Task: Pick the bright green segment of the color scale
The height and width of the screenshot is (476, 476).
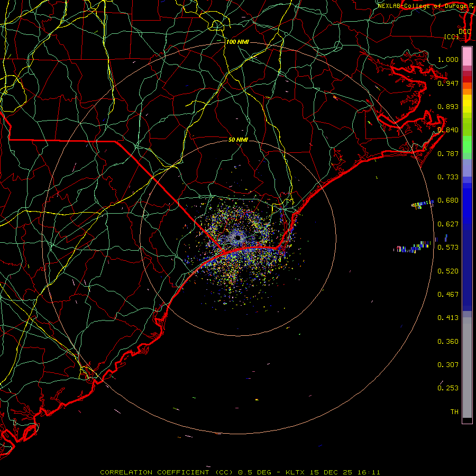Action: pos(467,144)
